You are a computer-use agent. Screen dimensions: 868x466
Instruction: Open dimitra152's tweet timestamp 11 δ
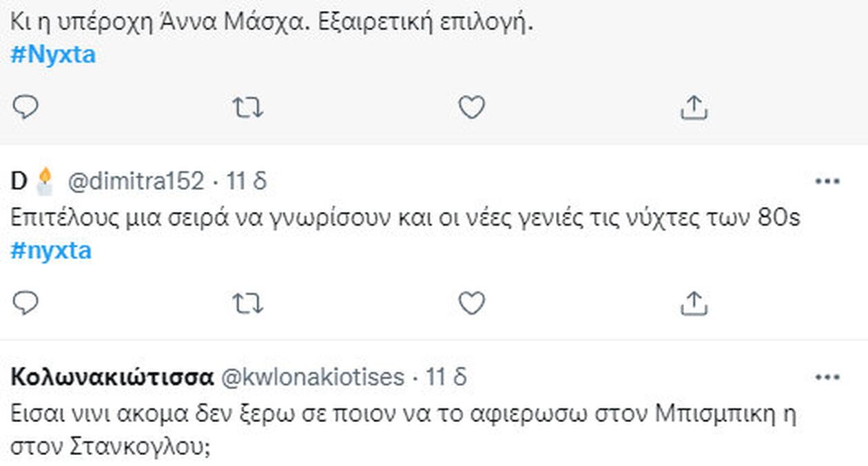247,182
